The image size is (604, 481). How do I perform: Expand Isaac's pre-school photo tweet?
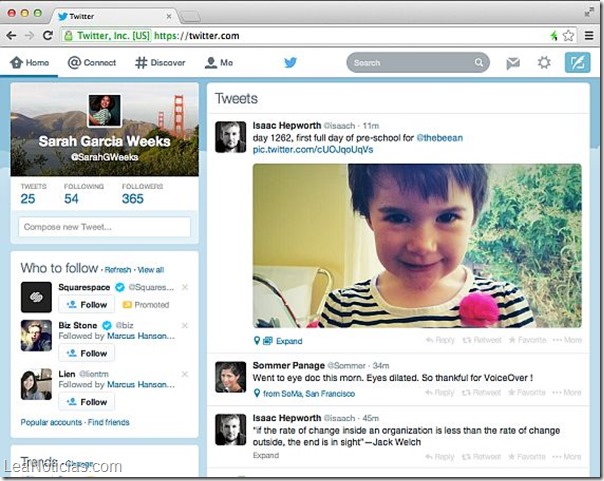[289, 341]
